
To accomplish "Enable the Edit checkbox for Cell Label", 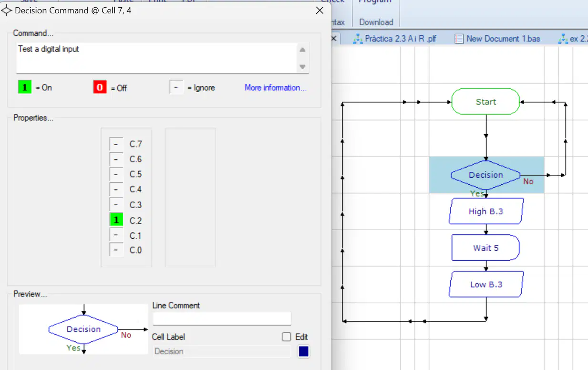I will [286, 337].
